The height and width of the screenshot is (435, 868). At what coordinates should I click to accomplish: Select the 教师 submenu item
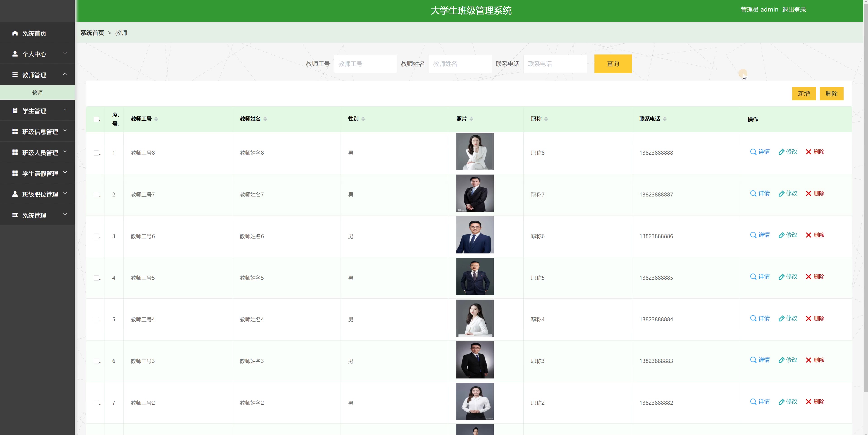(x=37, y=92)
